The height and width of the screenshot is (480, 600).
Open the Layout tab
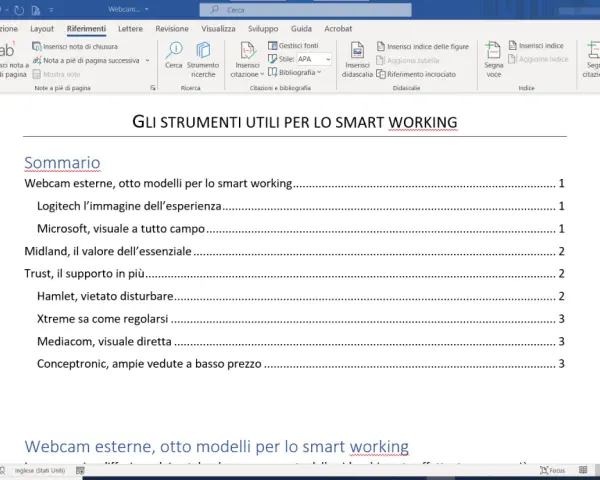point(42,29)
